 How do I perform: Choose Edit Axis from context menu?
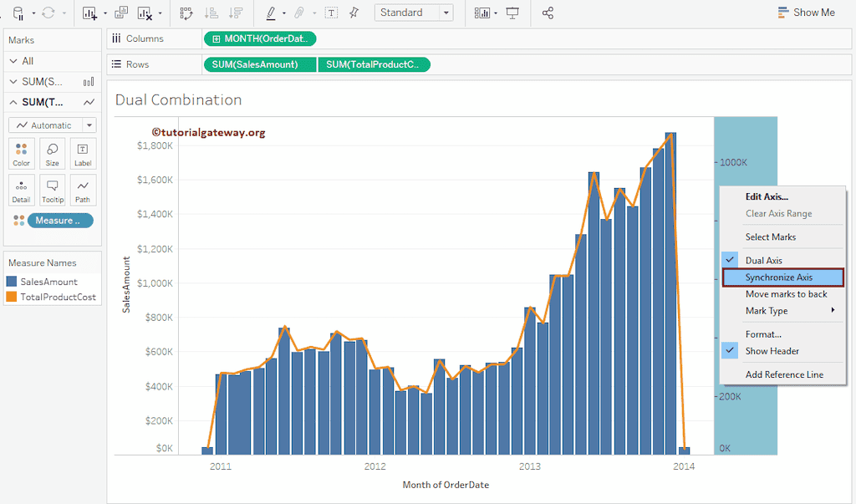(x=767, y=197)
